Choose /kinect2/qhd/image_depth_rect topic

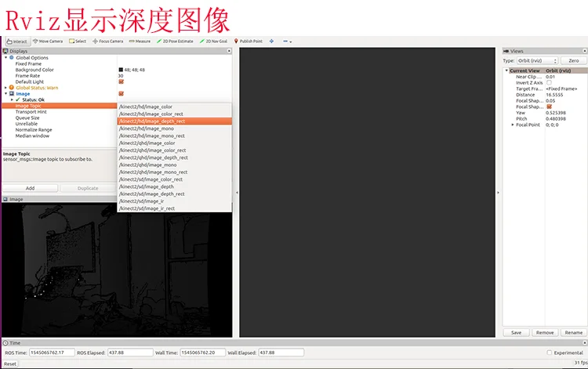pyautogui.click(x=174, y=157)
